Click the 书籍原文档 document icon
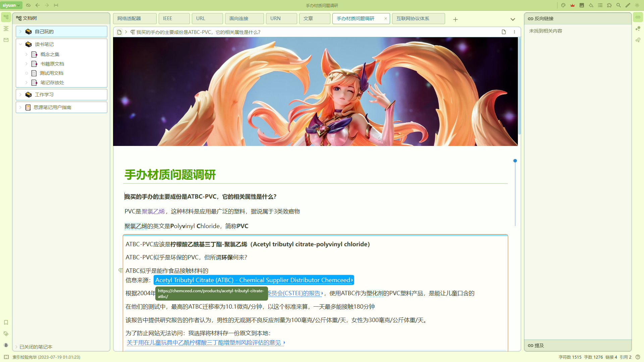 pyautogui.click(x=34, y=64)
